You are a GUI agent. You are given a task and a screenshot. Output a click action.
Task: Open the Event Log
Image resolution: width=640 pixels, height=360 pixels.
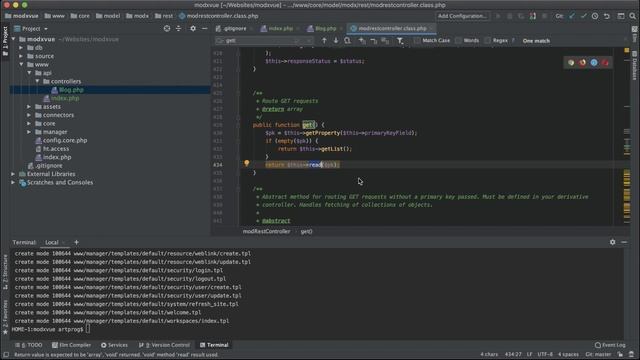pyautogui.click(x=610, y=345)
